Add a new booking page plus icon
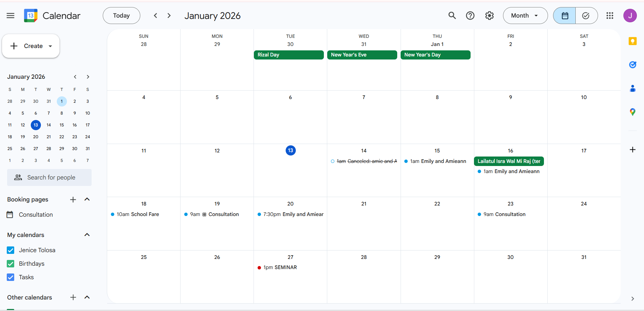Viewport: 644px width, 311px height. click(x=73, y=199)
